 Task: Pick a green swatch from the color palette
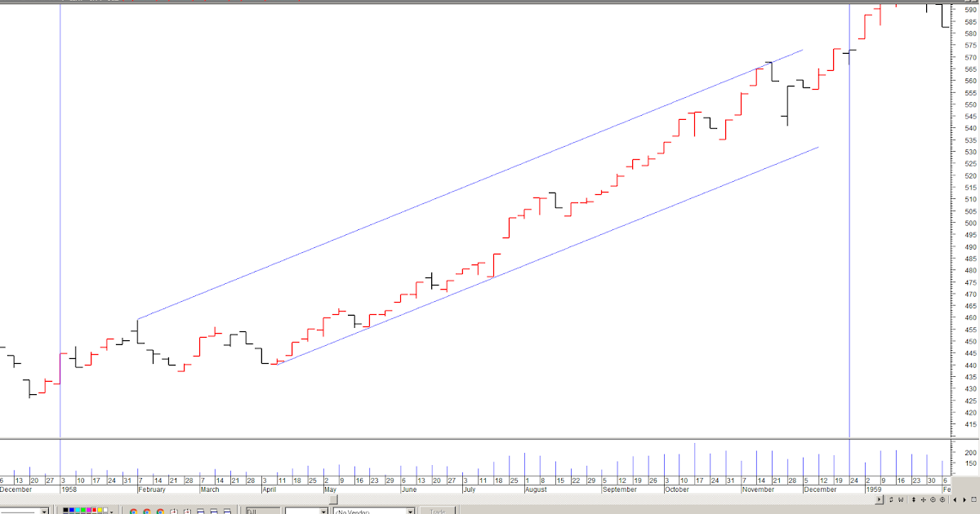[x=82, y=507]
